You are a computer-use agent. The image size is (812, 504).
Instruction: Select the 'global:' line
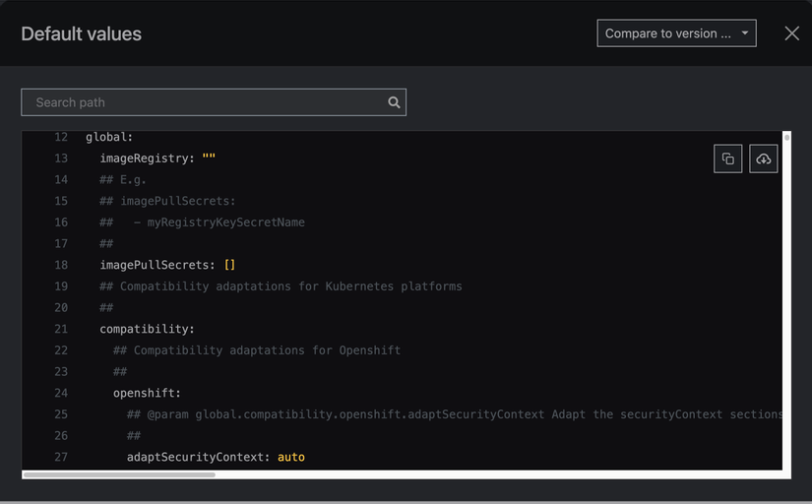[x=109, y=137]
